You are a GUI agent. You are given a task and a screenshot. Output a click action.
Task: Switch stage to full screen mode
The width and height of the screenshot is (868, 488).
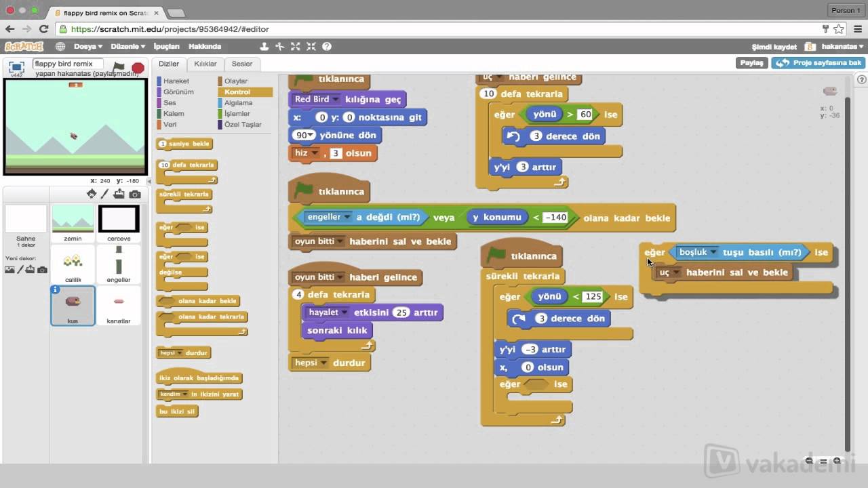pyautogui.click(x=16, y=68)
